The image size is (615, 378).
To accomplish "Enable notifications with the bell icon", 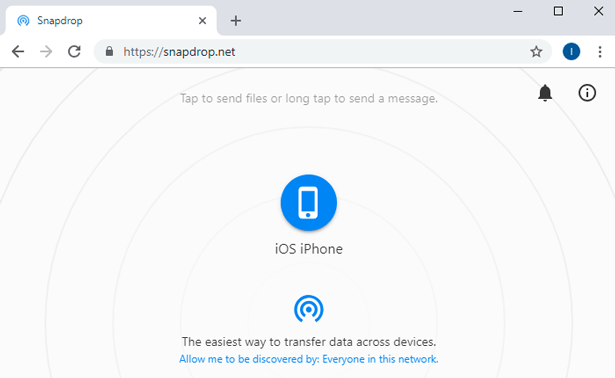I will tap(545, 93).
